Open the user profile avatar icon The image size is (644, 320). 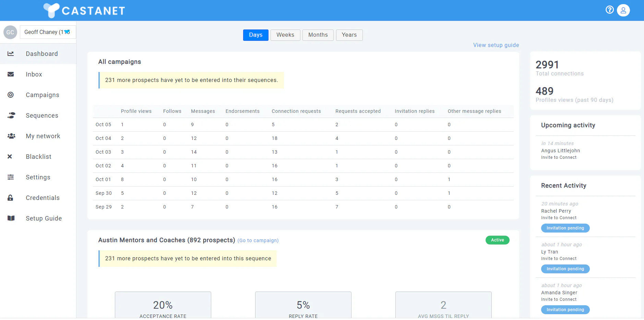pyautogui.click(x=623, y=10)
